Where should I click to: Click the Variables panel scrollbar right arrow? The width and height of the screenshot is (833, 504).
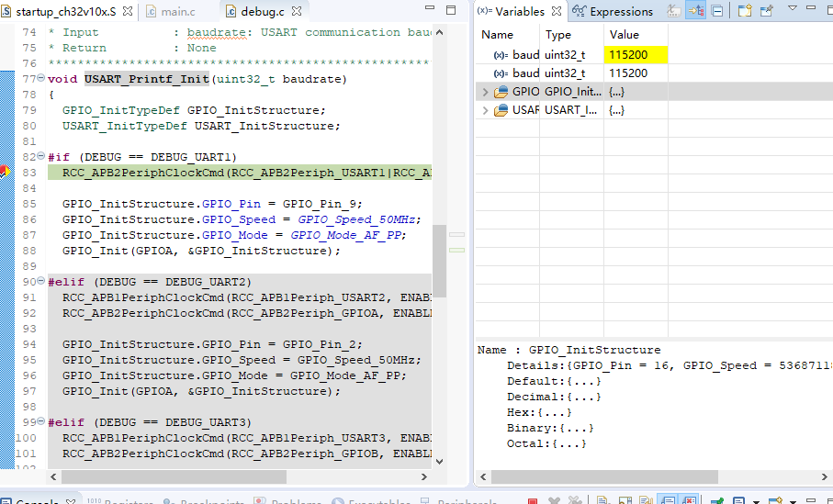pos(825,476)
